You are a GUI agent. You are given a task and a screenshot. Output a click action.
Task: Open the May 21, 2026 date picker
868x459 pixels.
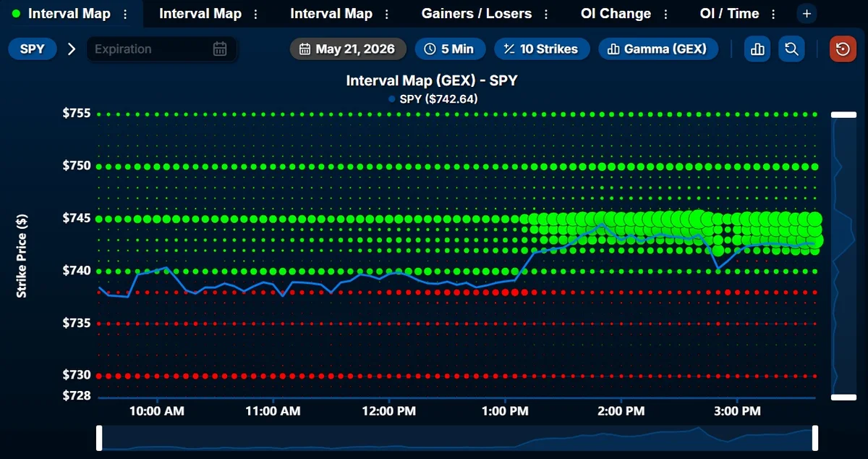(347, 49)
